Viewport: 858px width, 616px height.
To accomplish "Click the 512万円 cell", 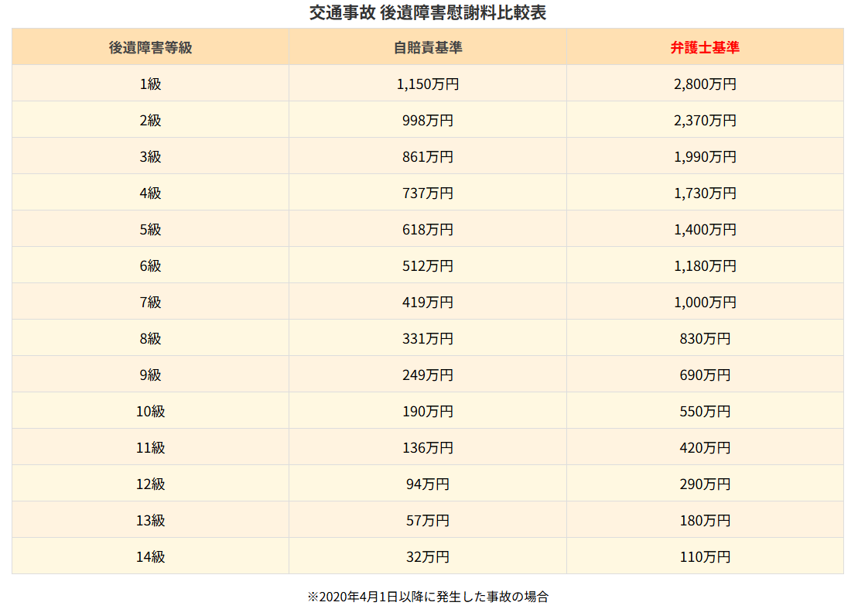I will point(428,265).
